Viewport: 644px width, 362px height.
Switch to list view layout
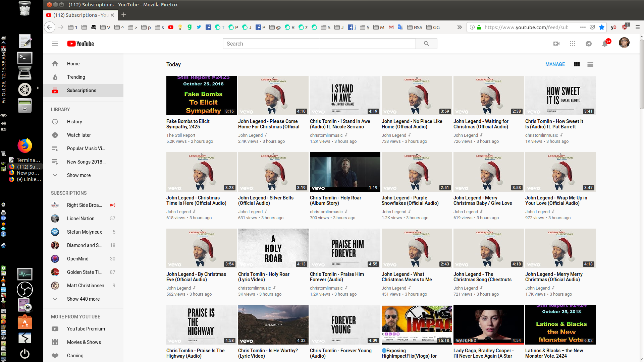(x=590, y=64)
